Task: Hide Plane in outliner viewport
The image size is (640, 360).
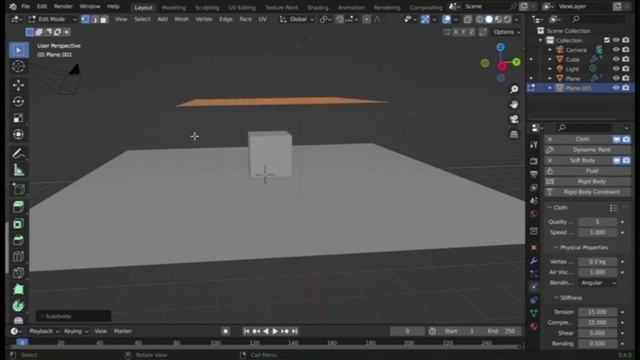Action: pyautogui.click(x=616, y=78)
